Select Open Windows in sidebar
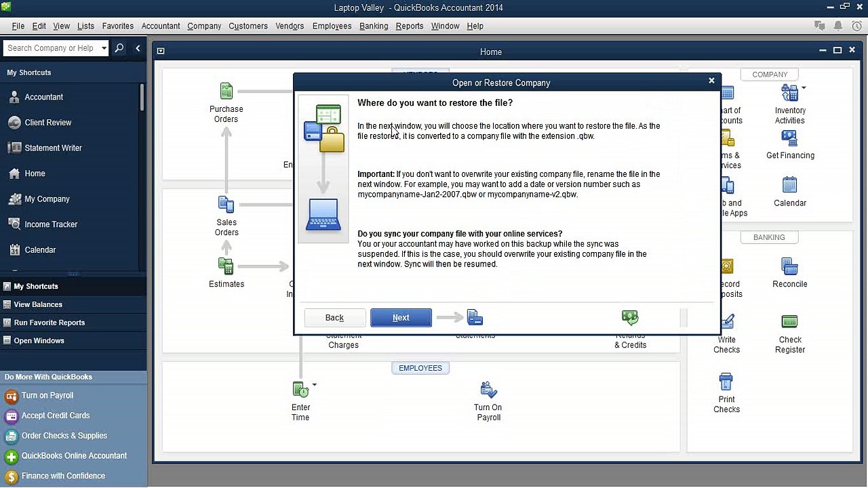 click(x=73, y=341)
